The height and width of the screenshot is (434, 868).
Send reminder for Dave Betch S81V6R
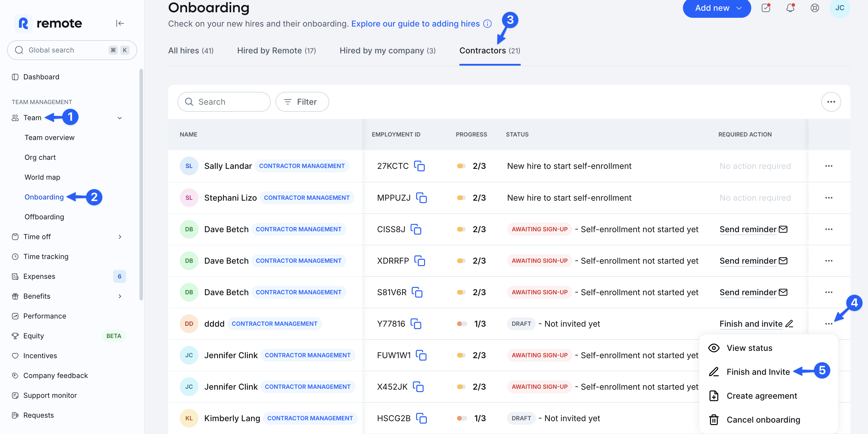pyautogui.click(x=753, y=292)
